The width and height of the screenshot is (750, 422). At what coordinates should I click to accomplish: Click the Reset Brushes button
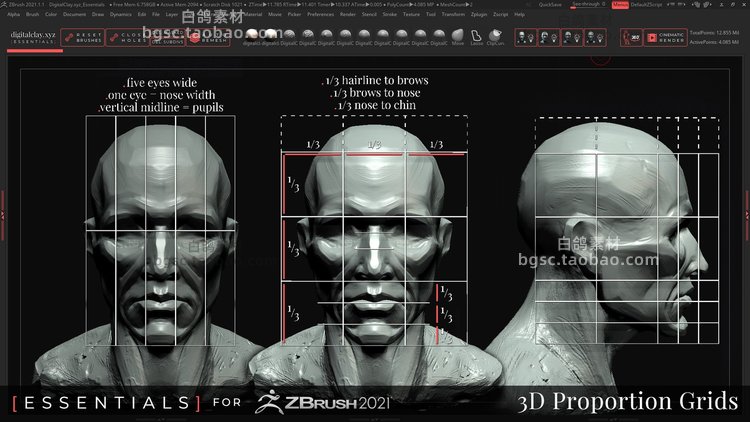(82, 37)
